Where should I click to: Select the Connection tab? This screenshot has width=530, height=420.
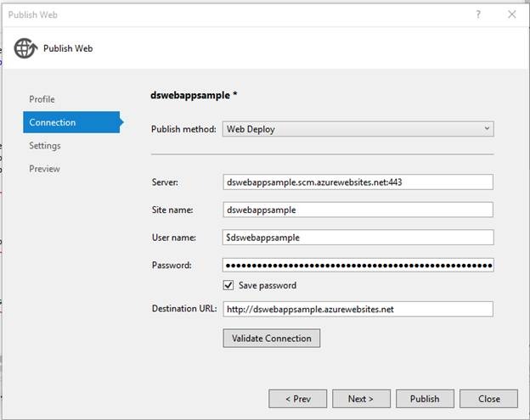53,122
